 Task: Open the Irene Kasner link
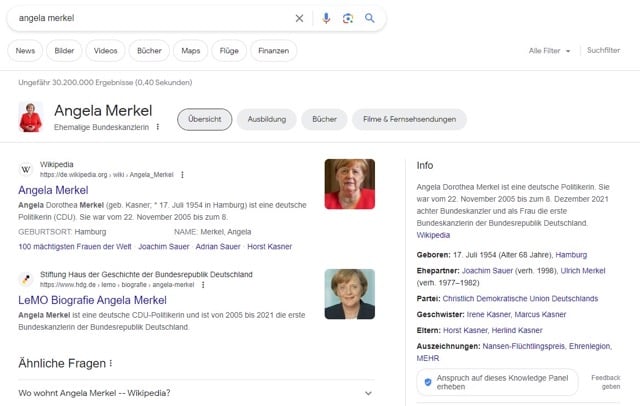[x=489, y=315]
